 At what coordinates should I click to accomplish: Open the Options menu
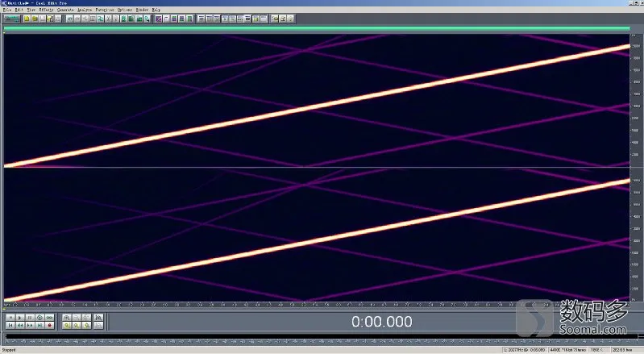coord(125,10)
